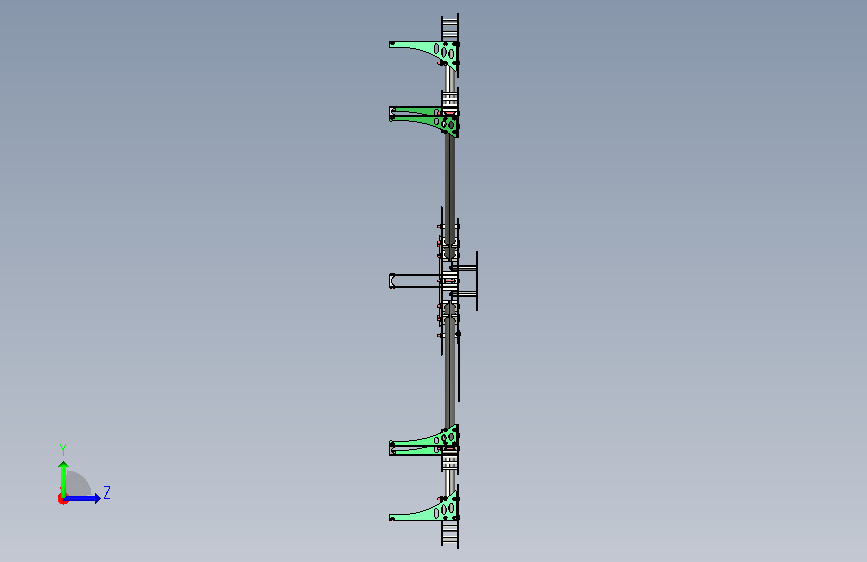Select the bottommost green bracket on the model
The width and height of the screenshot is (867, 562).
425,508
